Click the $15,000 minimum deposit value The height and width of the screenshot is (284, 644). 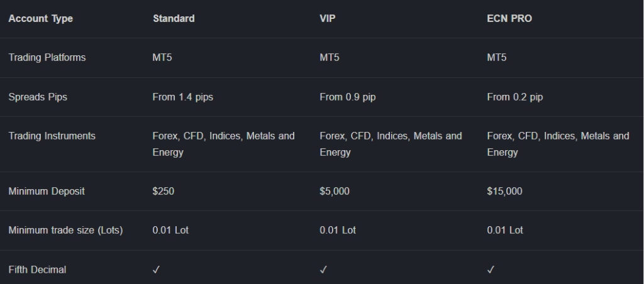(504, 191)
